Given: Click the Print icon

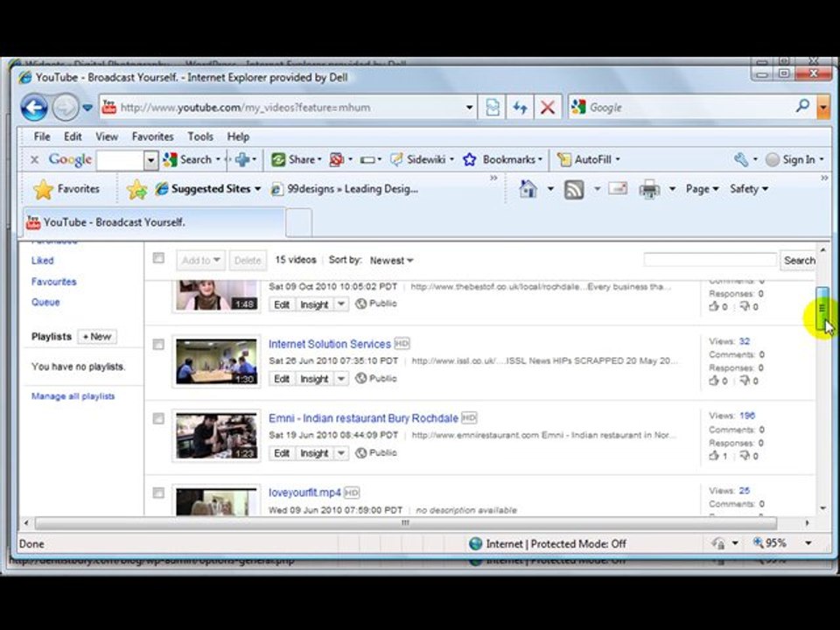Looking at the screenshot, I should [x=649, y=189].
